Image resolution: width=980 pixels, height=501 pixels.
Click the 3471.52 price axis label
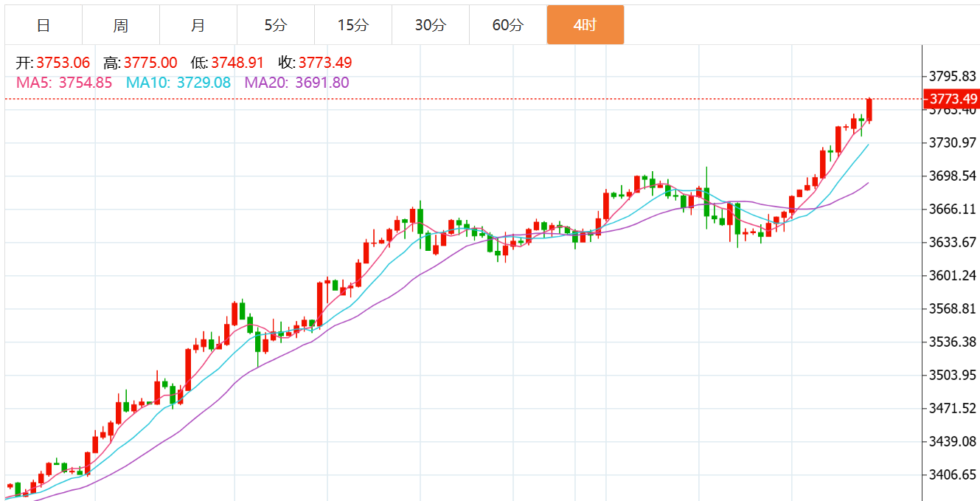(x=953, y=408)
